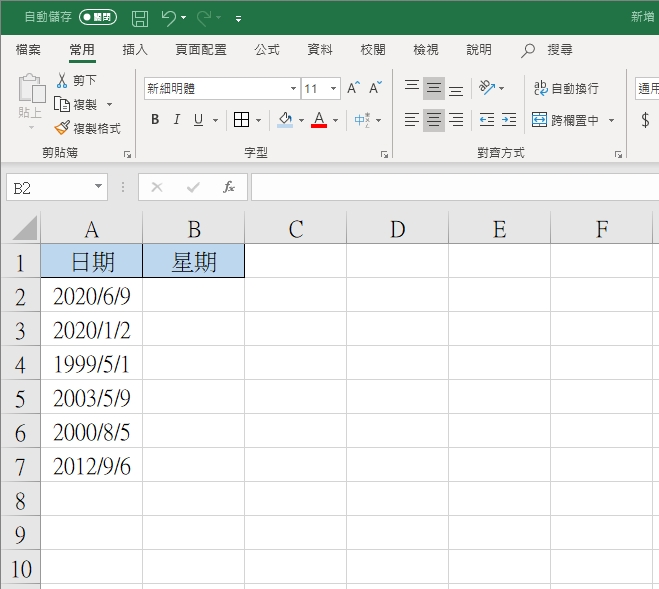Image resolution: width=659 pixels, height=589 pixels.
Task: Click the red font color swatch
Action: 319,120
